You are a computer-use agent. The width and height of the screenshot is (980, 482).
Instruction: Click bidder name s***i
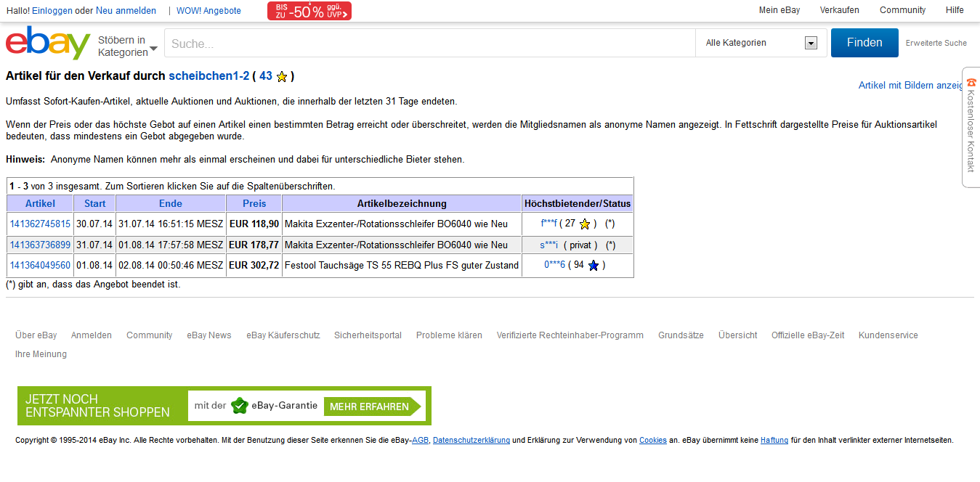pos(548,245)
